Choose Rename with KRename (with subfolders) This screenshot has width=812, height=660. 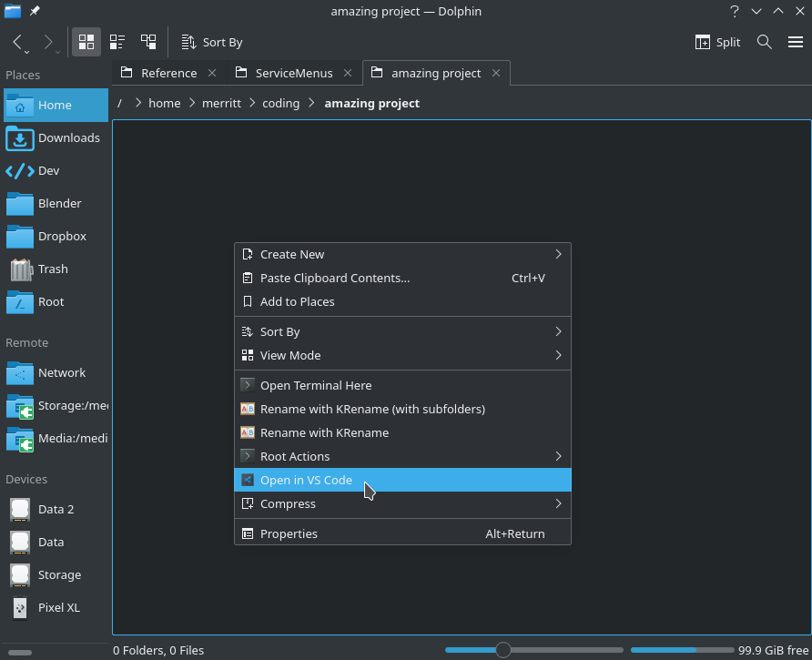coord(402,410)
